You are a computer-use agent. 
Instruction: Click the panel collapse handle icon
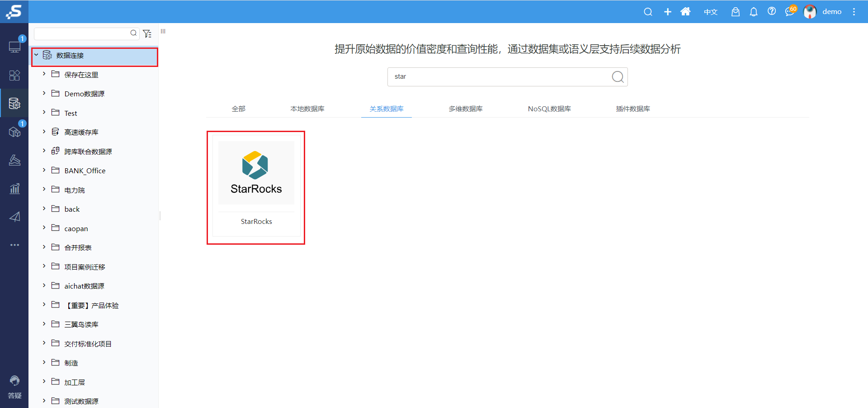point(163,31)
